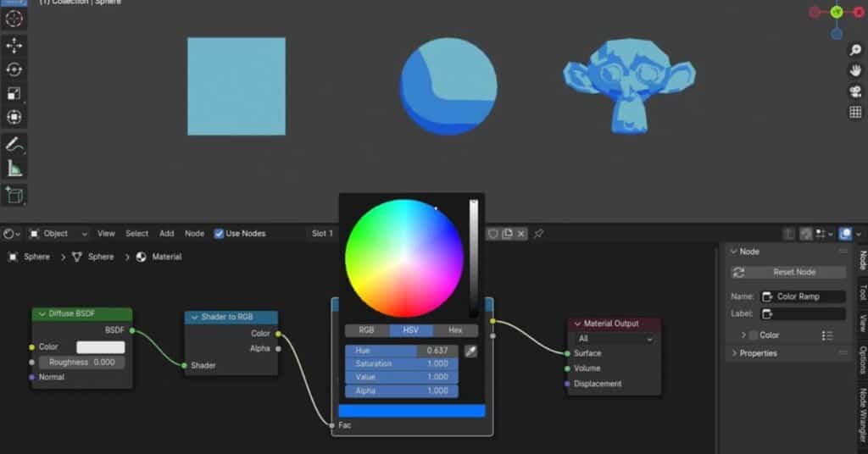Expand the Properties panel section
Viewport: 868px width, 454px height.
point(734,353)
